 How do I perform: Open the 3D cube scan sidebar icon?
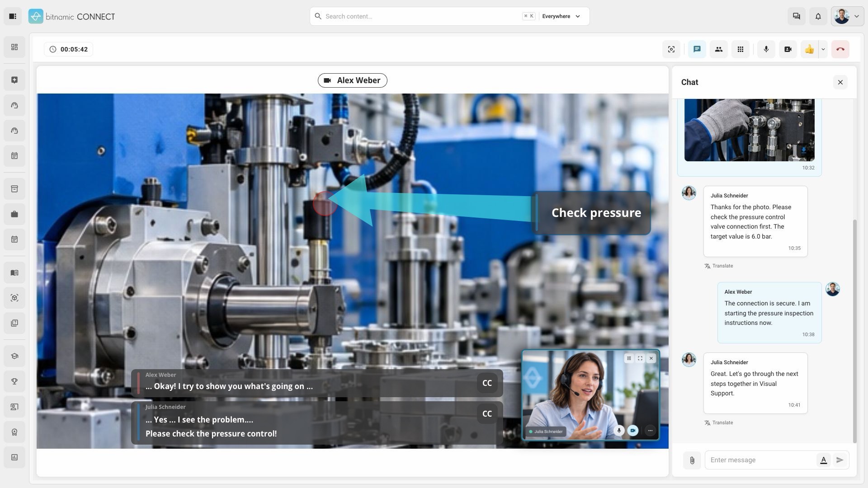14,298
